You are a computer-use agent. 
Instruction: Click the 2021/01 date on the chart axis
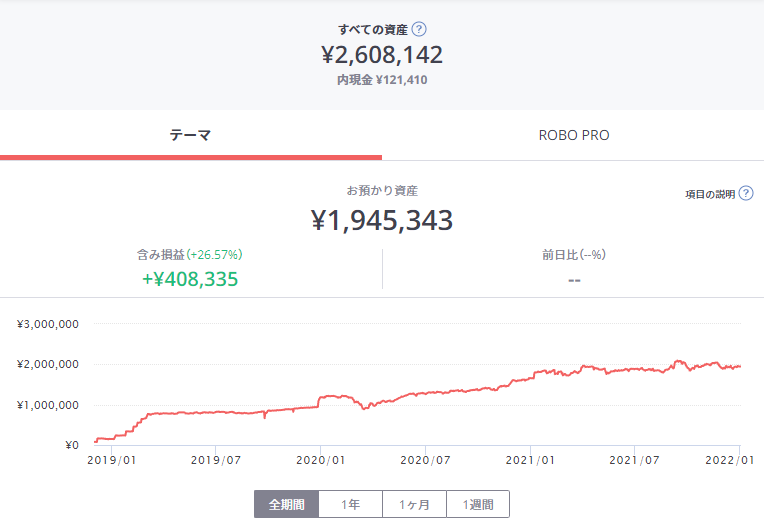pyautogui.click(x=531, y=460)
